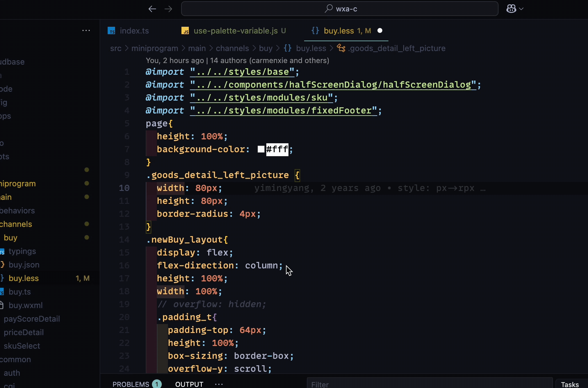Open the Copilot icon in title bar
The image size is (588, 388).
coord(511,9)
